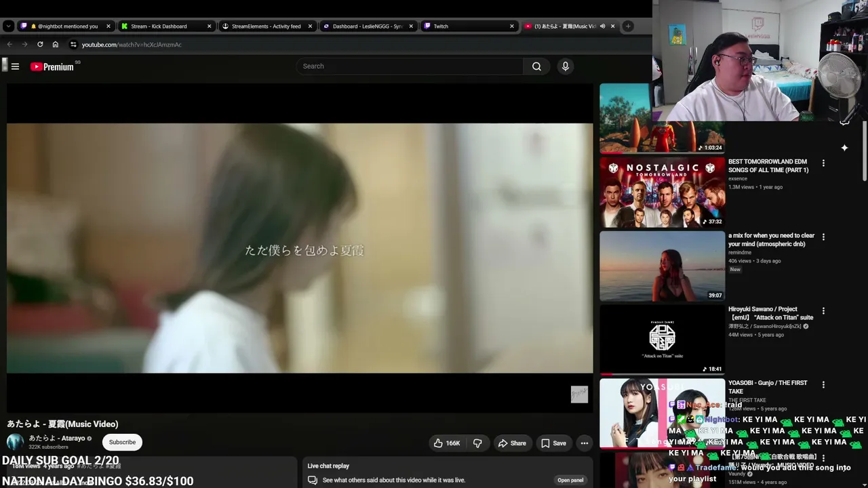Viewport: 868px width, 488px height.
Task: Click the exsence channel name
Action: [x=738, y=179]
